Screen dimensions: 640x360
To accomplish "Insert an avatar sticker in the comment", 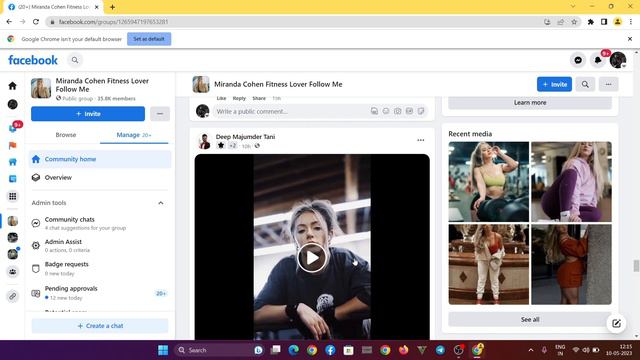I will tap(374, 111).
